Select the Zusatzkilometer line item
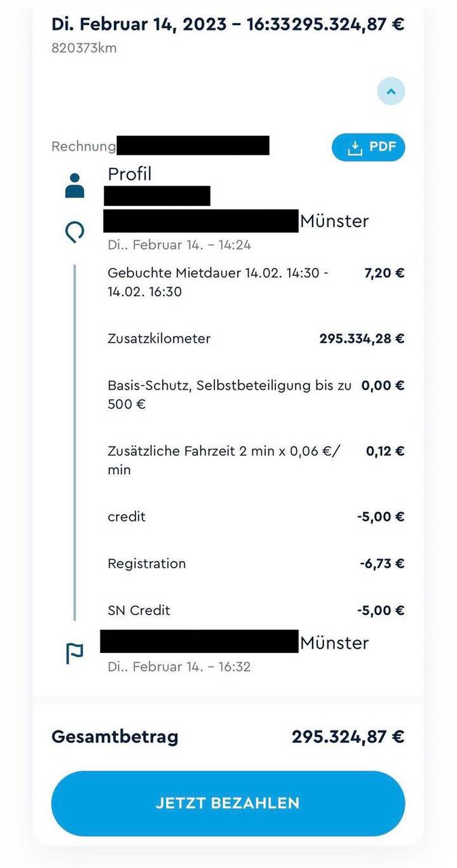 click(159, 338)
